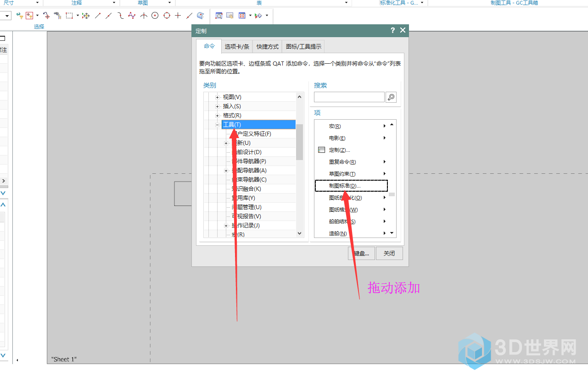The width and height of the screenshot is (588, 376).
Task: Click the 定制(Z)... window icon
Action: [321, 150]
